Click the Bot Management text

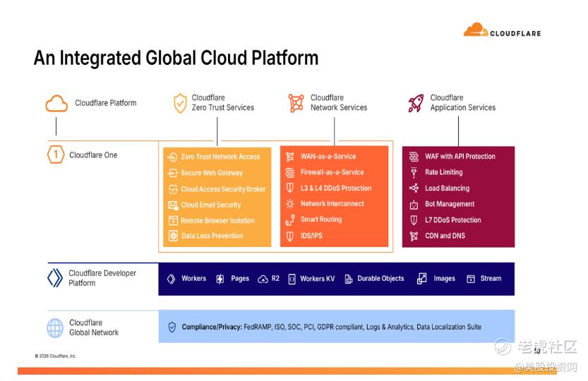click(450, 204)
